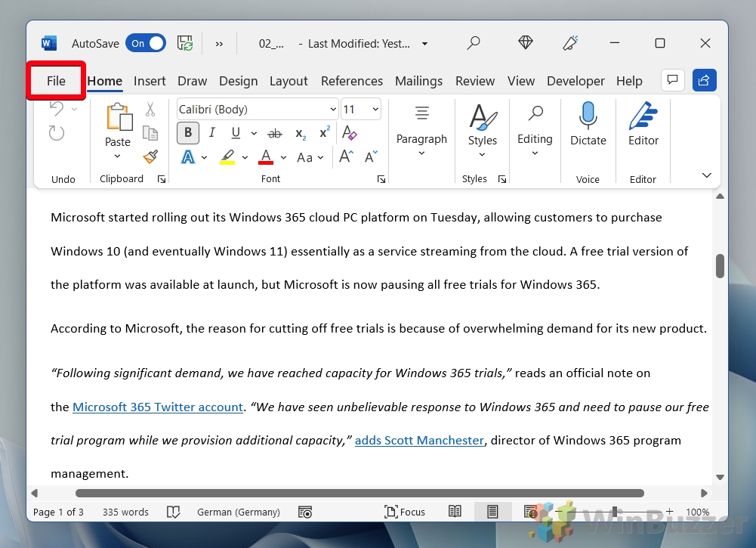Toggle Italic formatting

tap(211, 133)
